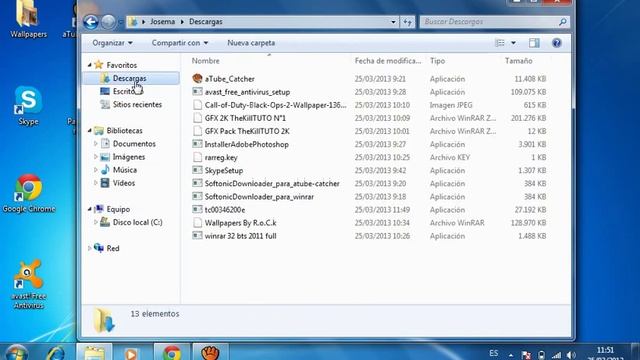Show hidden tray icons arrow
Viewport: 640px width, 360px height.
(x=511, y=356)
